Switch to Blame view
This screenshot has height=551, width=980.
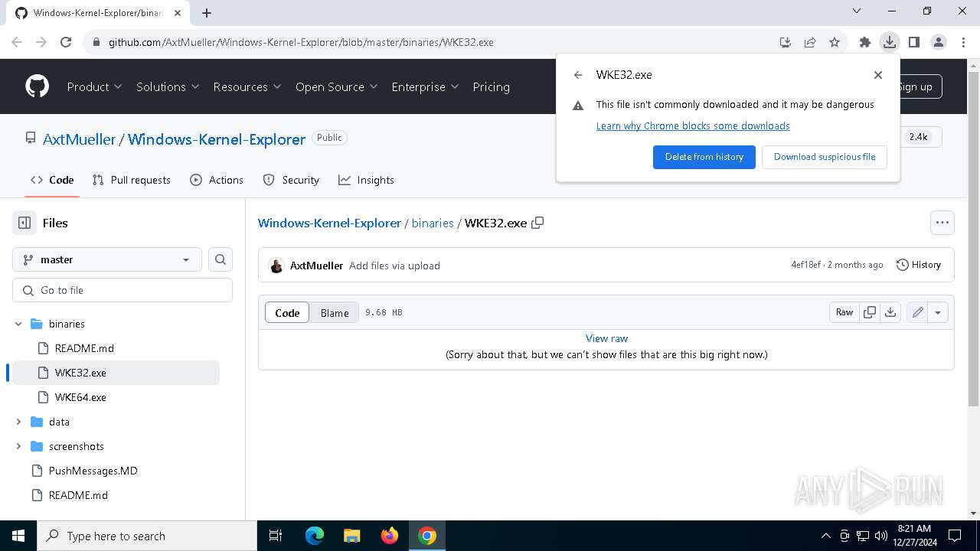pyautogui.click(x=335, y=312)
